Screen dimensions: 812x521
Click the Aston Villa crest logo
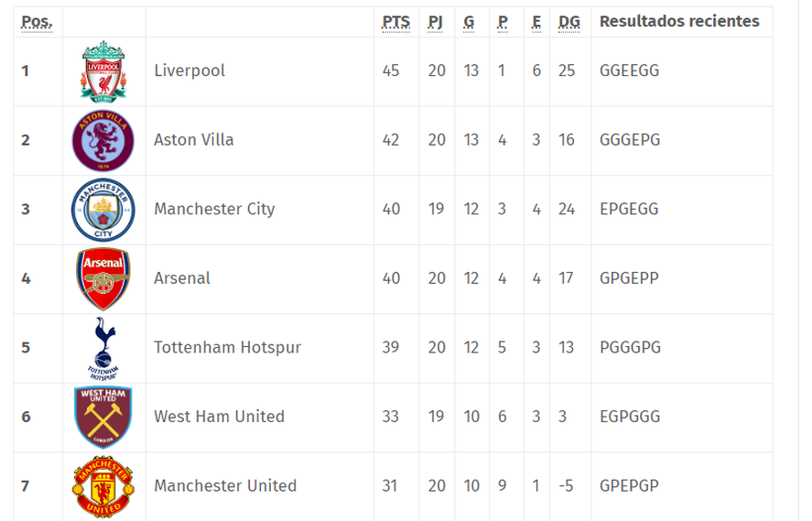click(103, 140)
